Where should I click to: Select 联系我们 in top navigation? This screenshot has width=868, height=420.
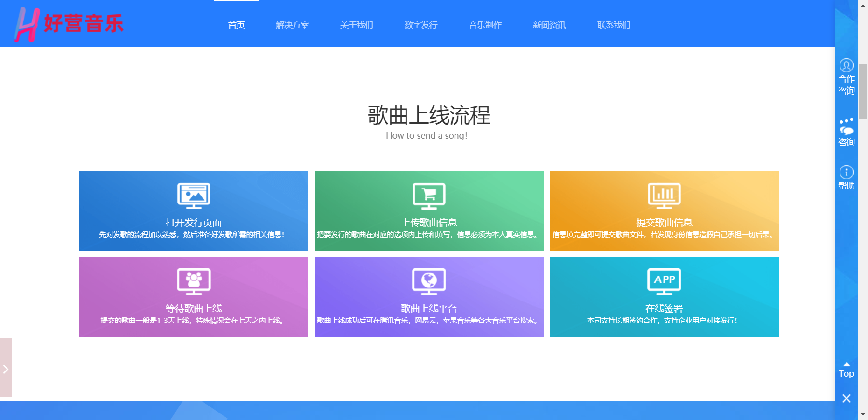(x=613, y=25)
